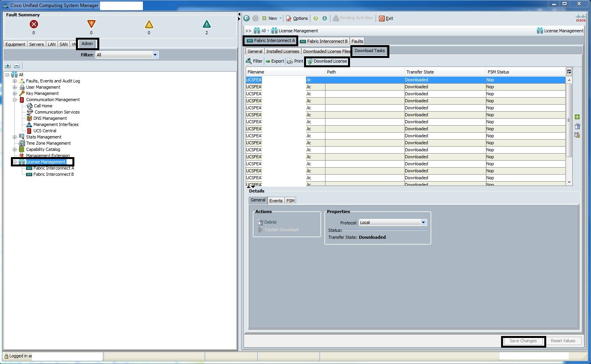The height and width of the screenshot is (364, 591).
Task: Click the green warning faults icon
Action: coord(207,24)
